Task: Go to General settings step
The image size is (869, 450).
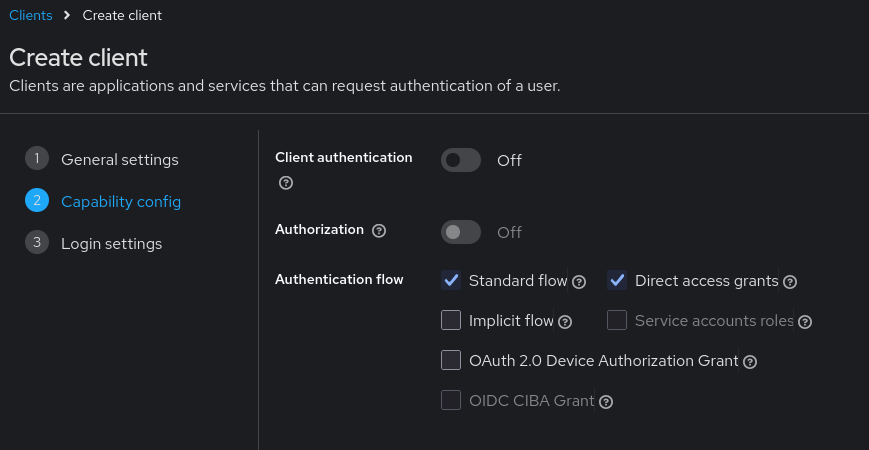Action: [x=119, y=160]
